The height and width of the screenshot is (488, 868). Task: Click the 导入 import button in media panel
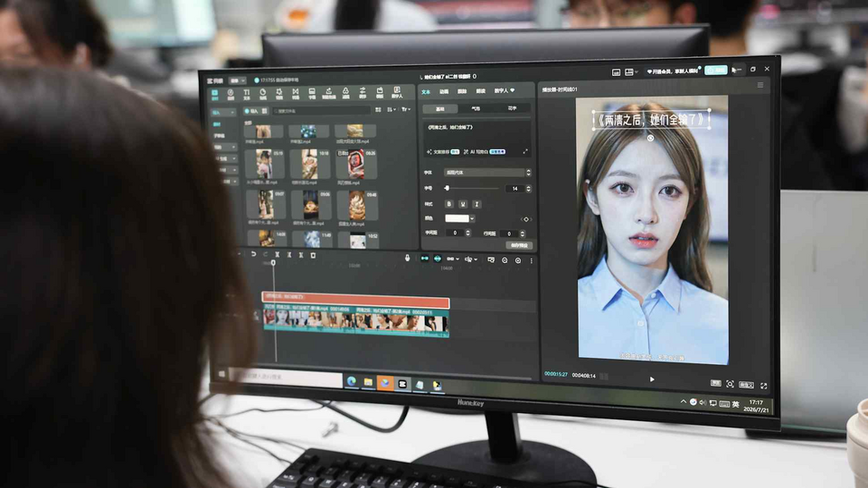251,111
